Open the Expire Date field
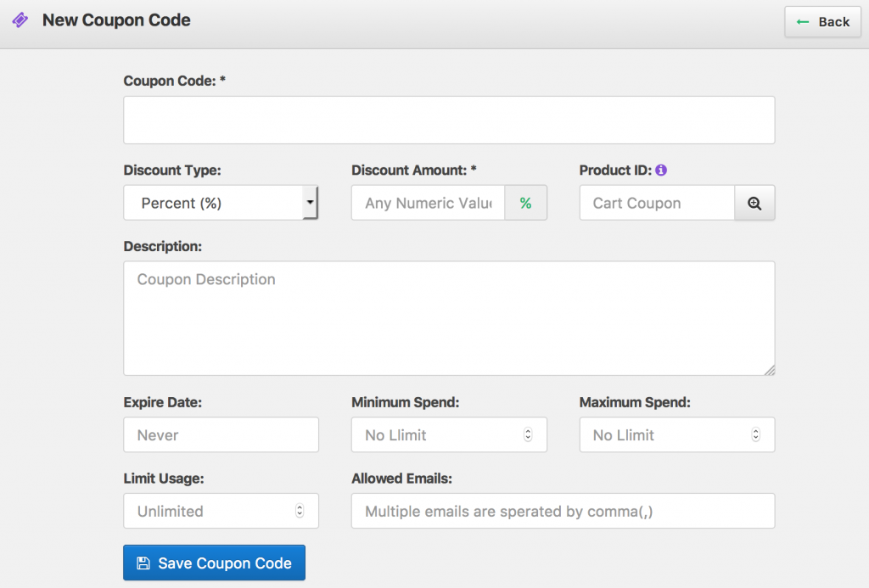 pyautogui.click(x=221, y=434)
